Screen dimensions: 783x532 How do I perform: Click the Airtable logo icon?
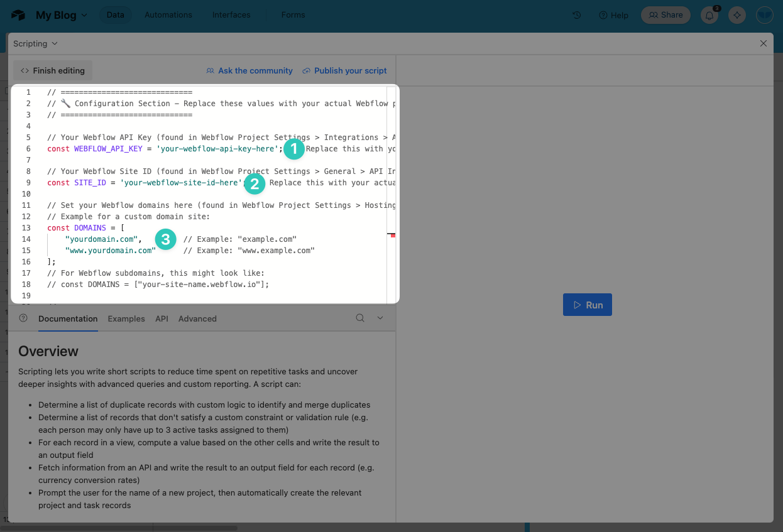(18, 15)
